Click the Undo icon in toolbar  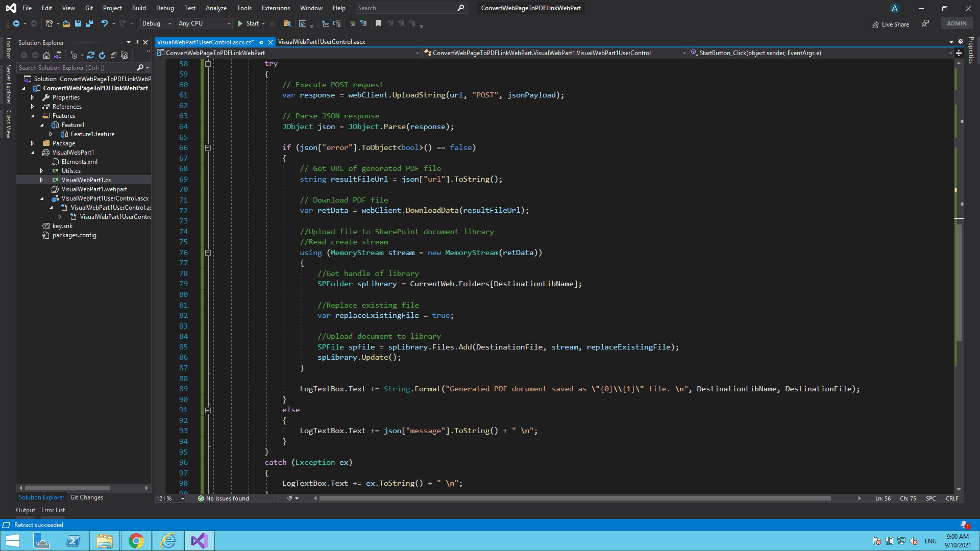[x=105, y=23]
